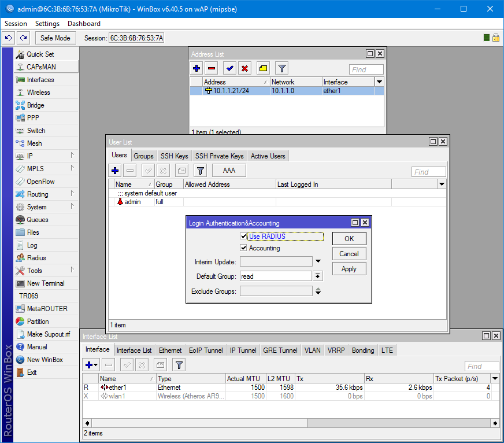Open the Switch sidebar item
The height and width of the screenshot is (443, 504).
[46, 131]
